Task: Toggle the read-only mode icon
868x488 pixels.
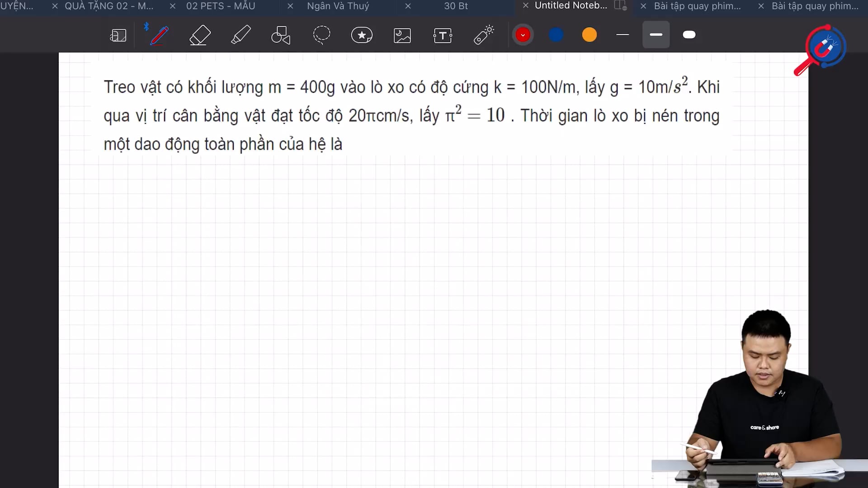Action: 118,35
